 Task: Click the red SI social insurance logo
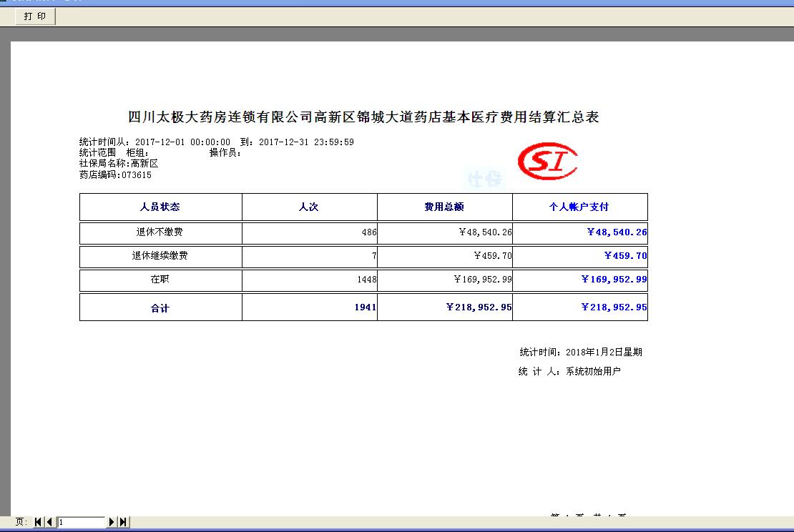point(547,161)
